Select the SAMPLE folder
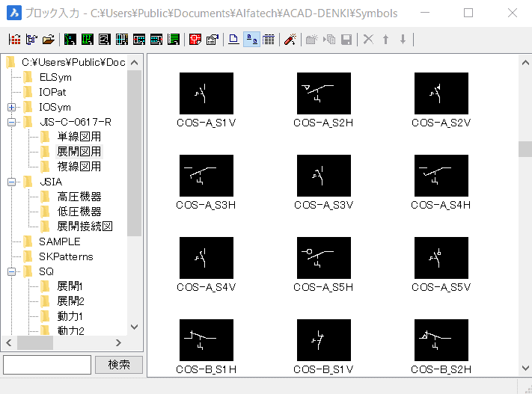 coord(60,241)
